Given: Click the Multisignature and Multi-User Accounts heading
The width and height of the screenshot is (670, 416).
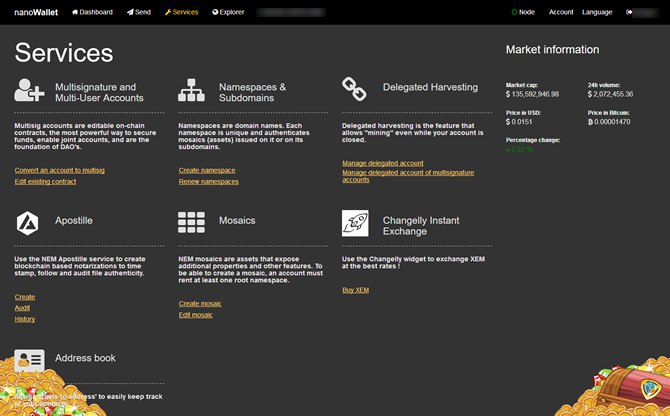Looking at the screenshot, I should (99, 92).
